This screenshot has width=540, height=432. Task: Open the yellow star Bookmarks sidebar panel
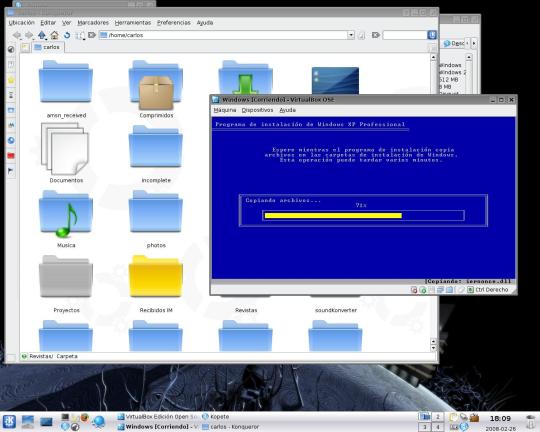(11, 80)
